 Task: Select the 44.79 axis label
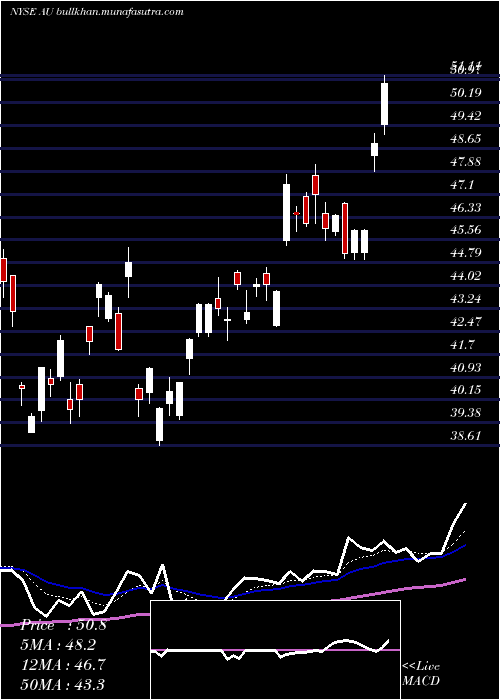click(466, 253)
